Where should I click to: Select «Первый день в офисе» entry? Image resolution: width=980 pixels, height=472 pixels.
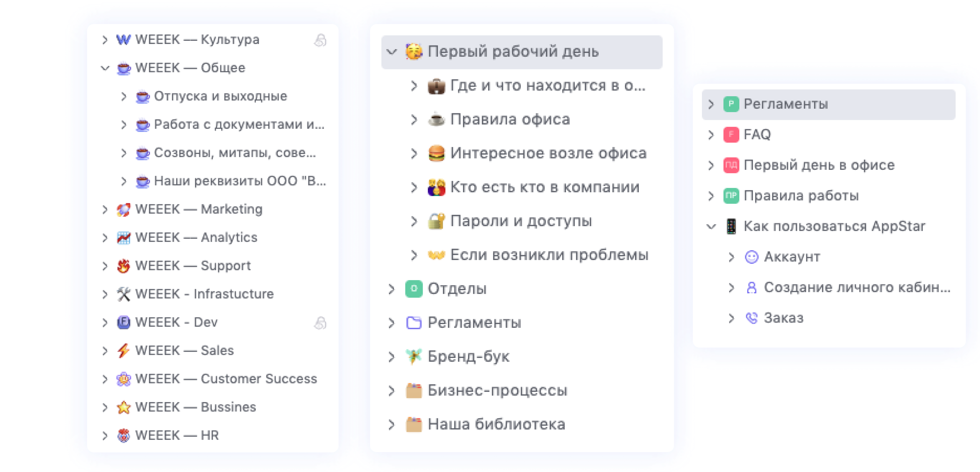click(818, 165)
